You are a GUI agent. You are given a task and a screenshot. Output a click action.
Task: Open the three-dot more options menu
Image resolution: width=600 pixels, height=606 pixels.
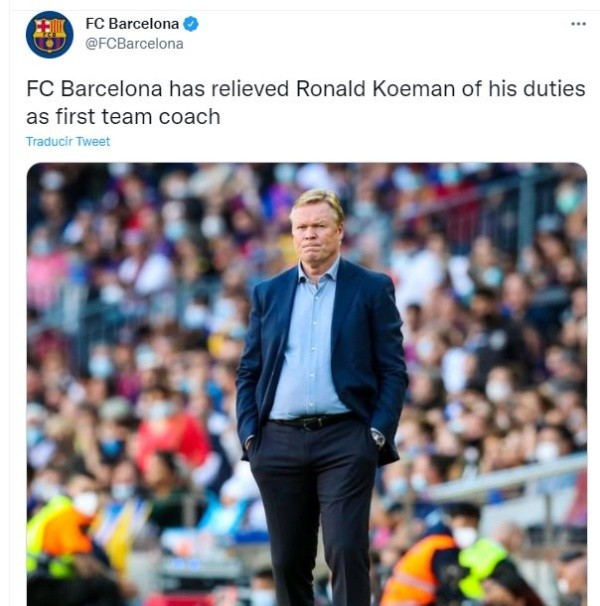coord(578,24)
